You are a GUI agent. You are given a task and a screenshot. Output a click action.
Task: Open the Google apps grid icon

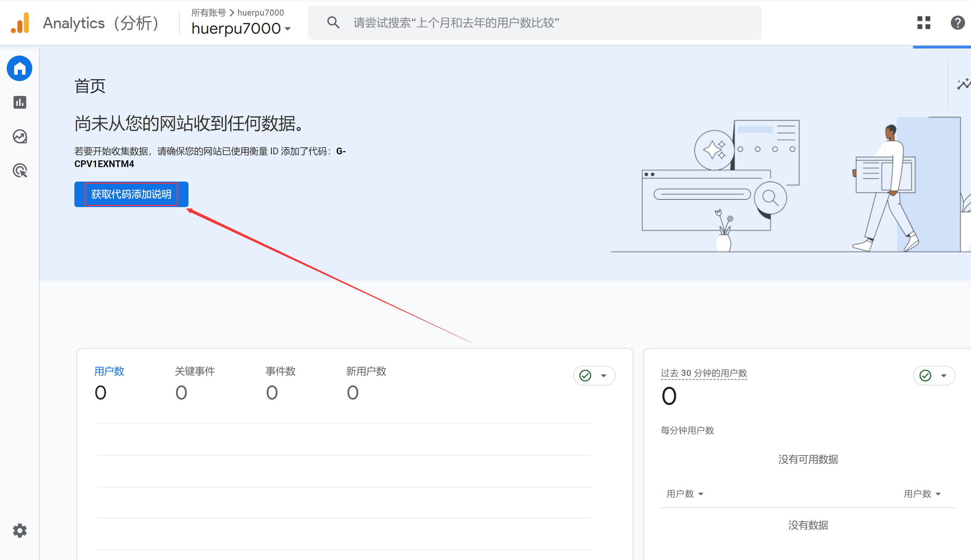923,23
